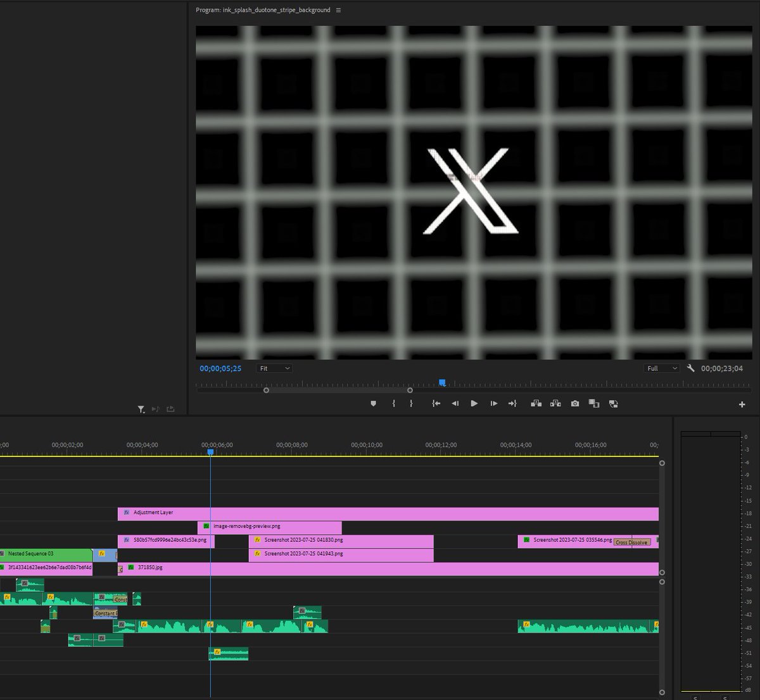Add a marker in the Program monitor

373,404
